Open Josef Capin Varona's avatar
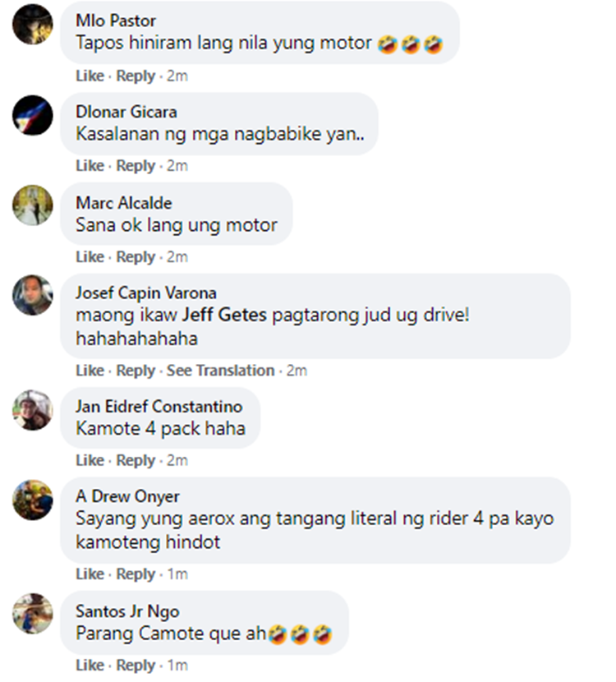Screen dimensions: 616x682 pyautogui.click(x=33, y=295)
